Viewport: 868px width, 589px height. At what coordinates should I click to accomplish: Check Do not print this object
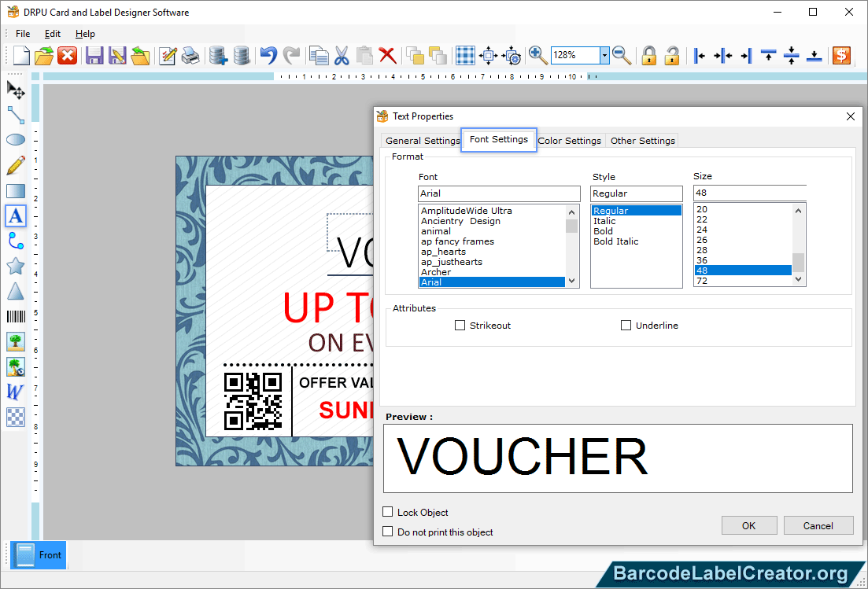click(x=387, y=532)
